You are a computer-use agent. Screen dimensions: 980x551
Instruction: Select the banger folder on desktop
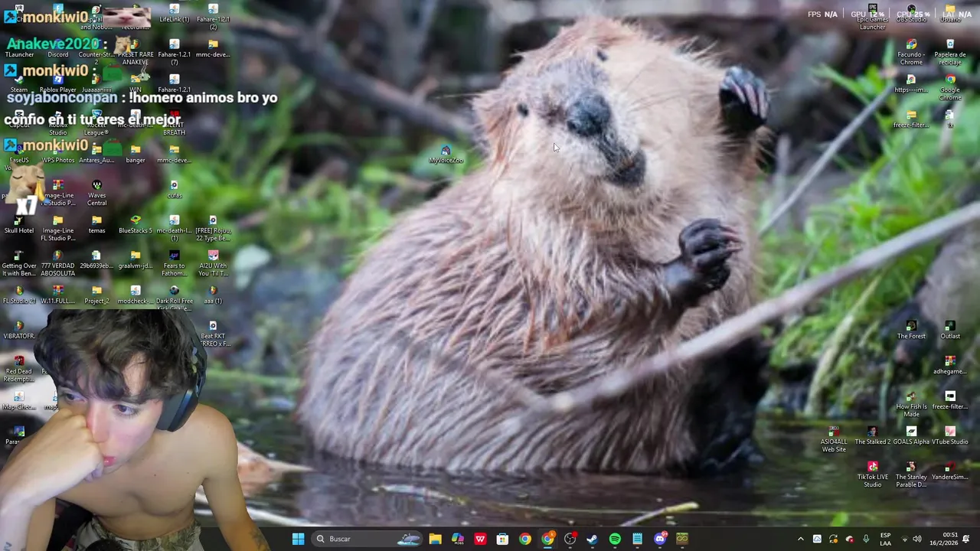tap(136, 154)
